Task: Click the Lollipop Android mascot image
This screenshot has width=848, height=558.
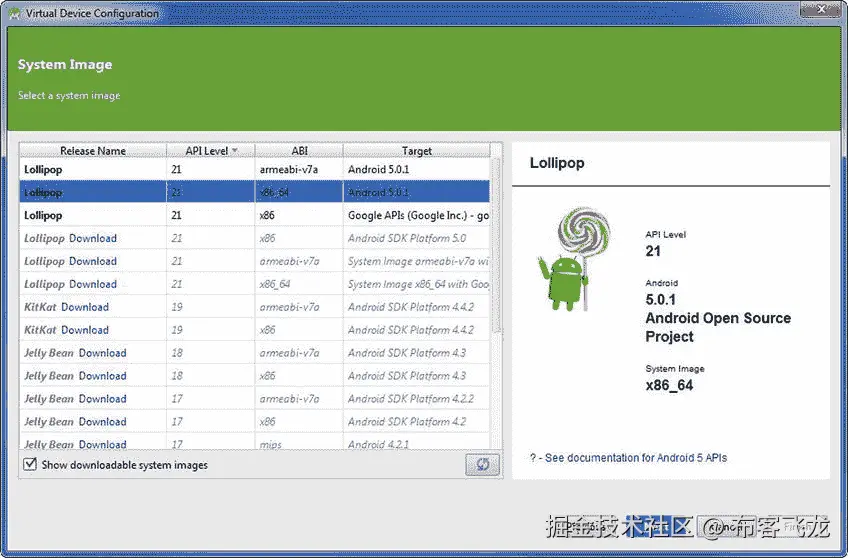Action: [x=574, y=260]
